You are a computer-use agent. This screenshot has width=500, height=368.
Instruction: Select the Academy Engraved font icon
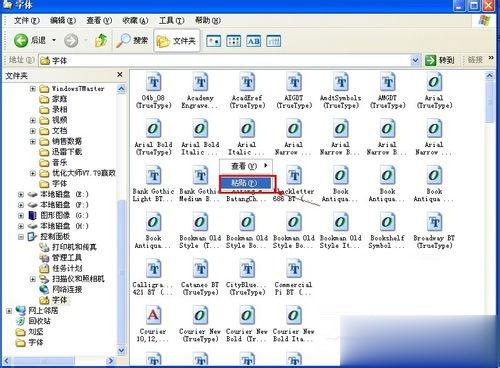pyautogui.click(x=200, y=82)
